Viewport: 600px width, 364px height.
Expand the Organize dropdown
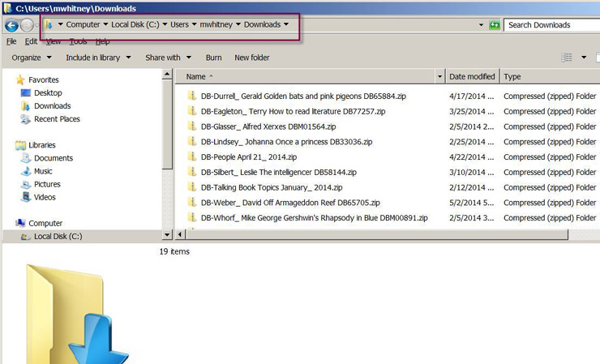32,58
